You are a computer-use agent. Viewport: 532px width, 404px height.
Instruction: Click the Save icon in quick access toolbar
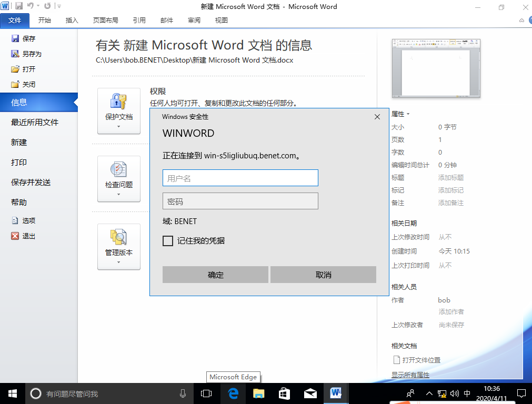pyautogui.click(x=19, y=6)
